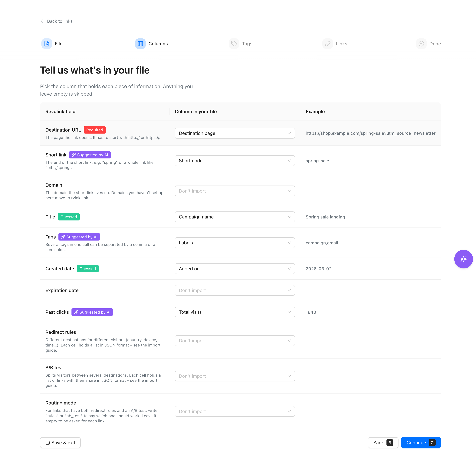Jump to the Links step label
The image size is (476, 464).
[341, 44]
